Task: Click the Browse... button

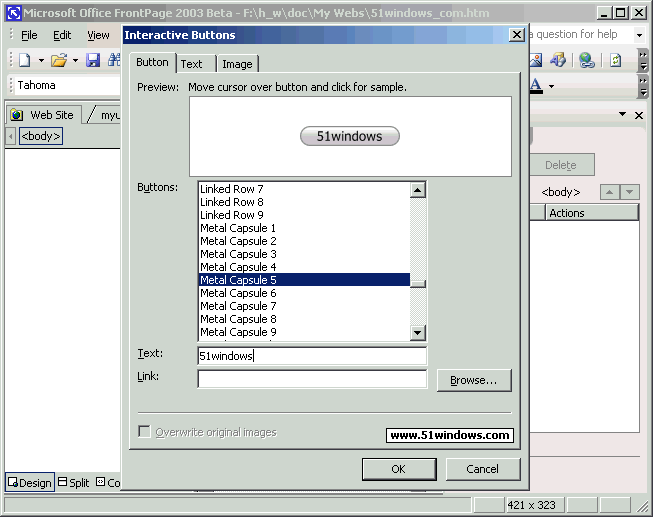Action: (x=474, y=380)
